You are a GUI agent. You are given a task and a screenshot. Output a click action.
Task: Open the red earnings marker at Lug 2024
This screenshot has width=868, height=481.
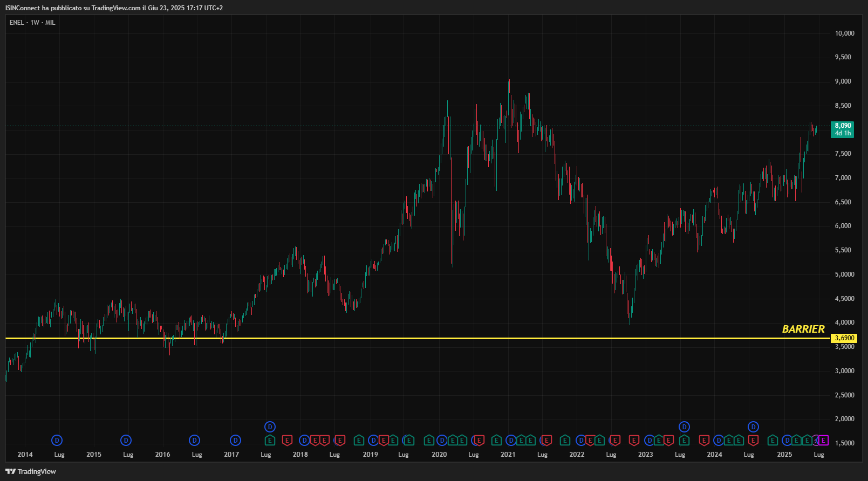pyautogui.click(x=753, y=441)
